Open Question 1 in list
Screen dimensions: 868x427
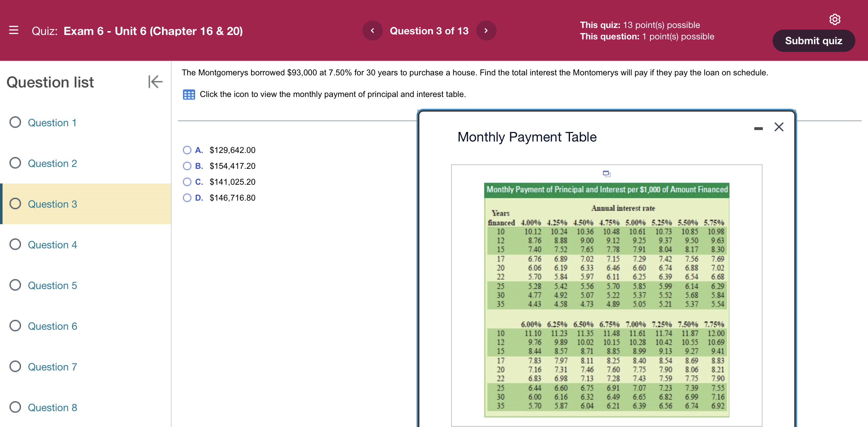pyautogui.click(x=52, y=122)
